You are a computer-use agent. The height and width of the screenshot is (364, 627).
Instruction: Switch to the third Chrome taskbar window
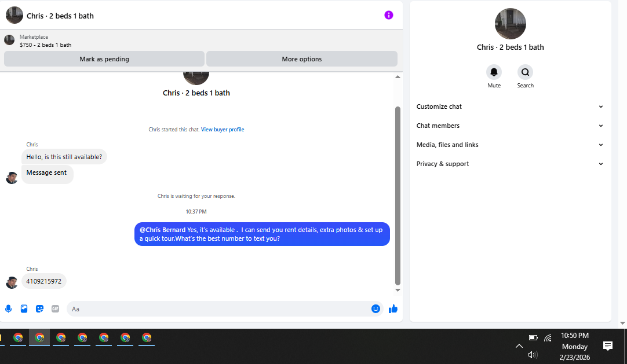61,338
